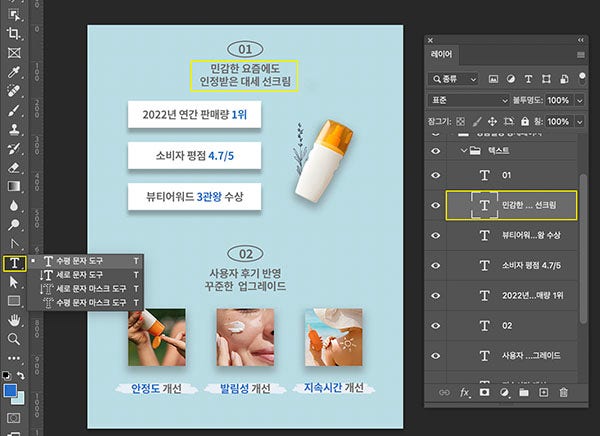Select the Zoom tool

[14, 339]
